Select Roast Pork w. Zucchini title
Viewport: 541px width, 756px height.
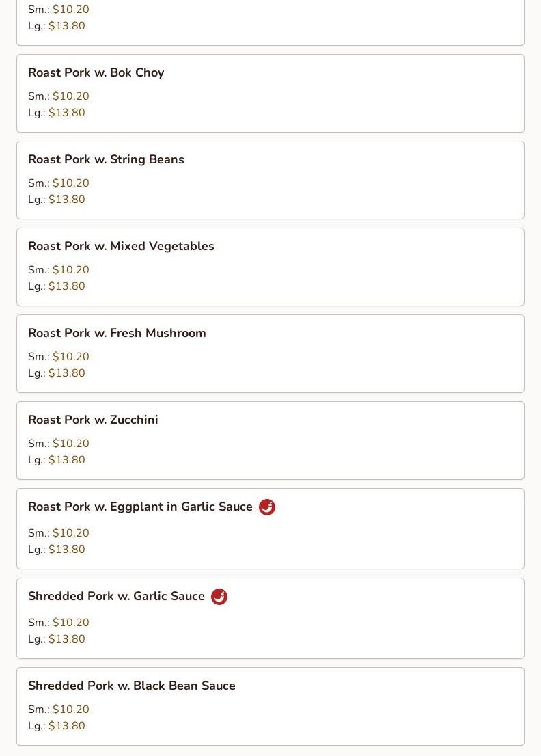(93, 420)
